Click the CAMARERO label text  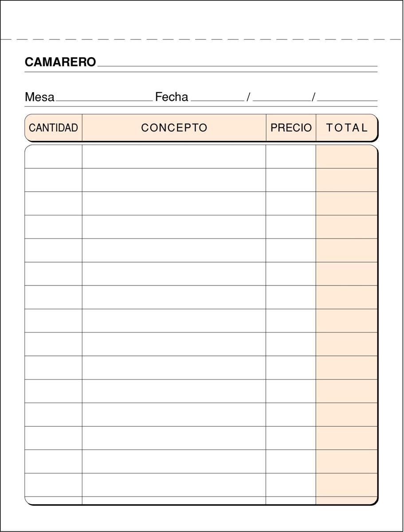60,63
